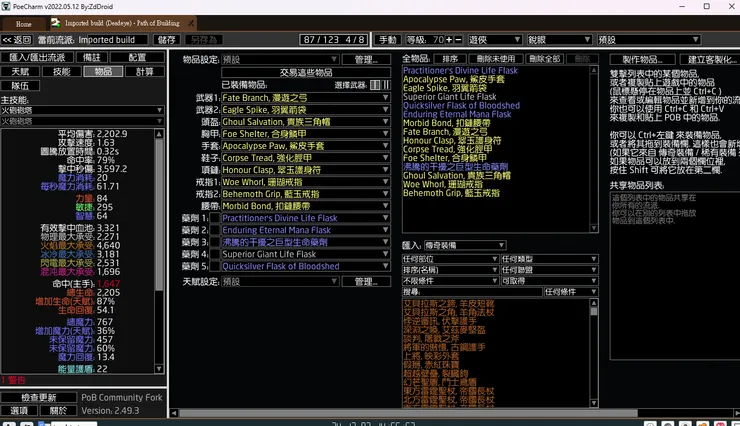The height and width of the screenshot is (426, 740).
Task: Click the << 返回 back button
Action: [x=17, y=40]
